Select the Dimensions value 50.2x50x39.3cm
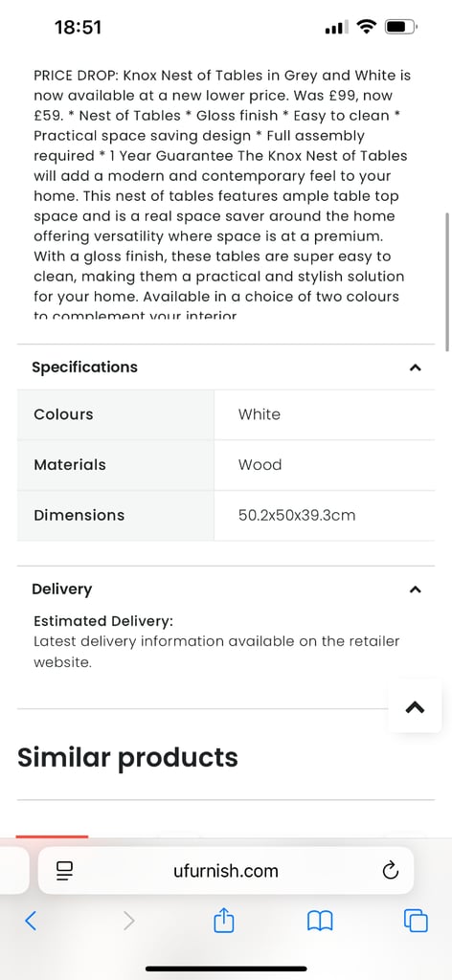The image size is (452, 980). pyautogui.click(x=297, y=515)
